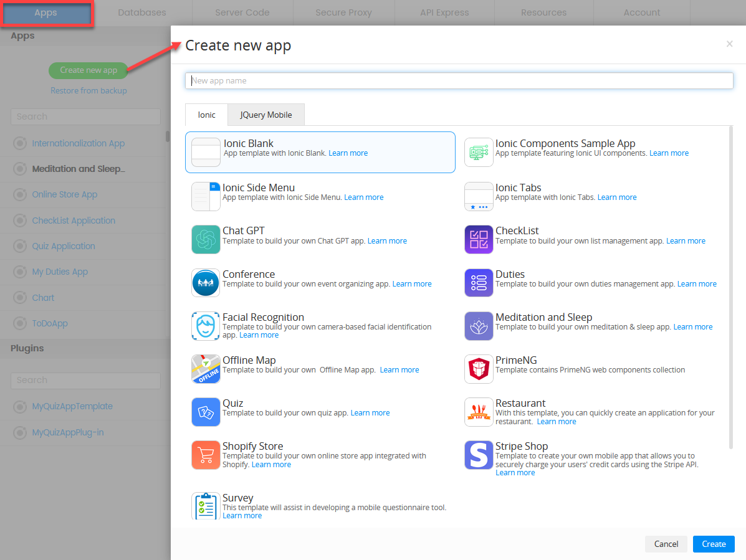The height and width of the screenshot is (560, 746).
Task: Open the Online Store App entry
Action: (65, 194)
